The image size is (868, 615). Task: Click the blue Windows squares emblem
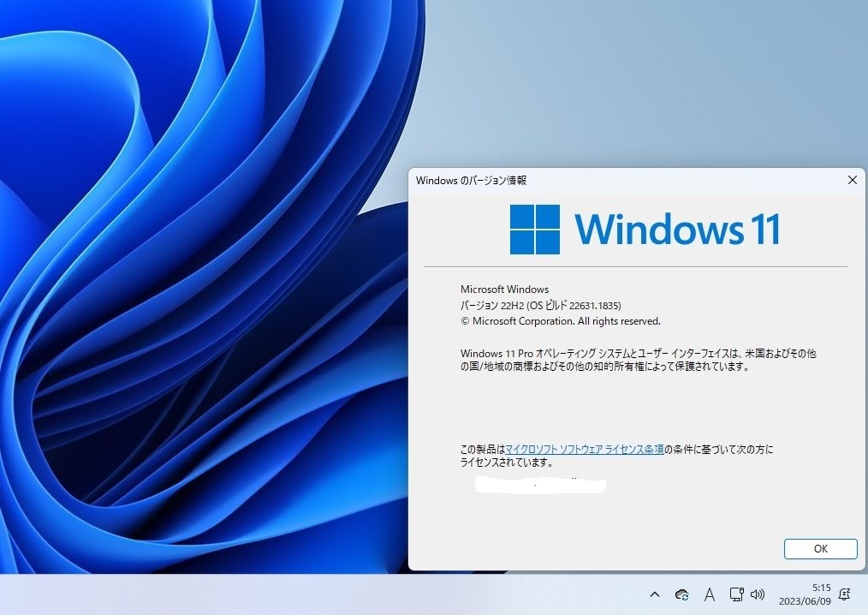tap(536, 229)
